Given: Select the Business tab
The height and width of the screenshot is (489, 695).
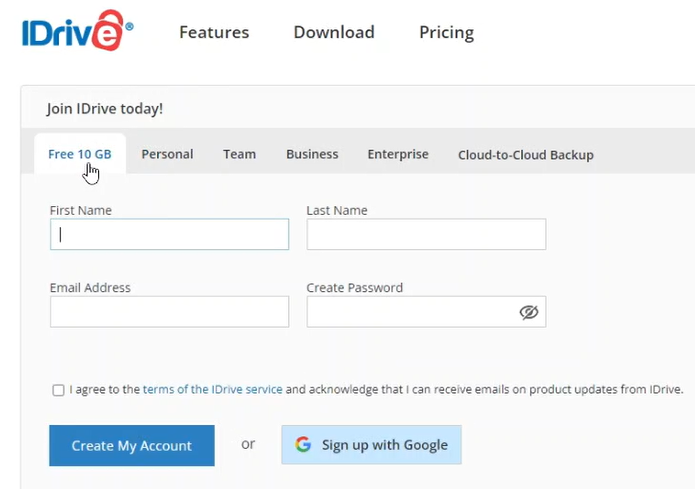Looking at the screenshot, I should [x=312, y=154].
